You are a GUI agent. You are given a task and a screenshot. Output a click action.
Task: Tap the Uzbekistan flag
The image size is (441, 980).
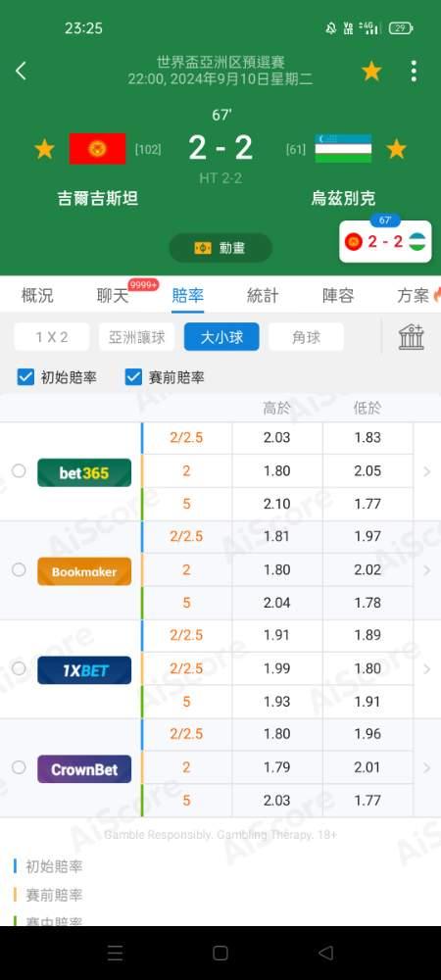(x=343, y=149)
